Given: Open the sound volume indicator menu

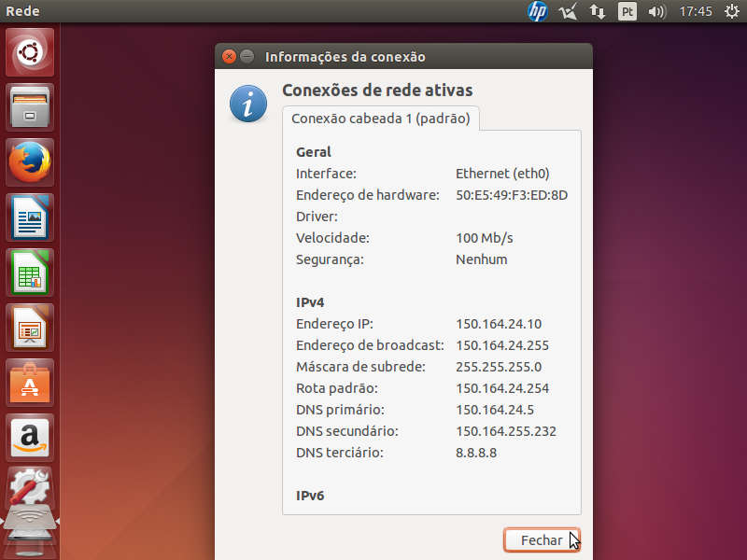Looking at the screenshot, I should click(x=656, y=11).
